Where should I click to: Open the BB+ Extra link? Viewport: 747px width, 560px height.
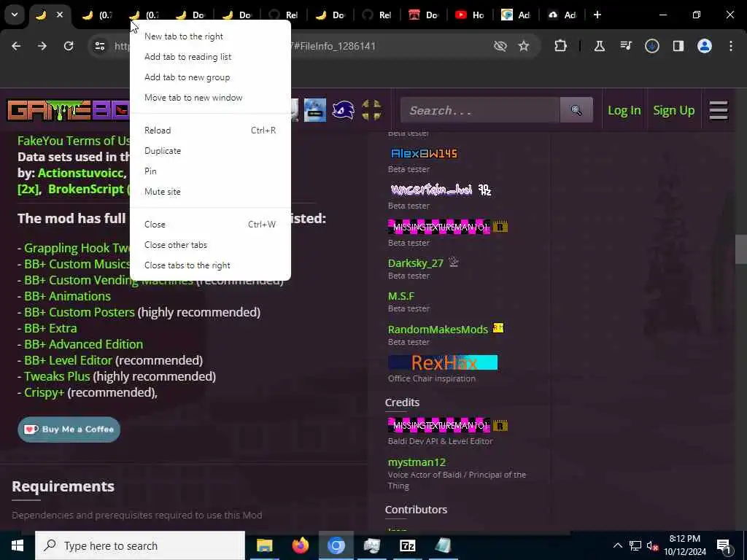(50, 329)
